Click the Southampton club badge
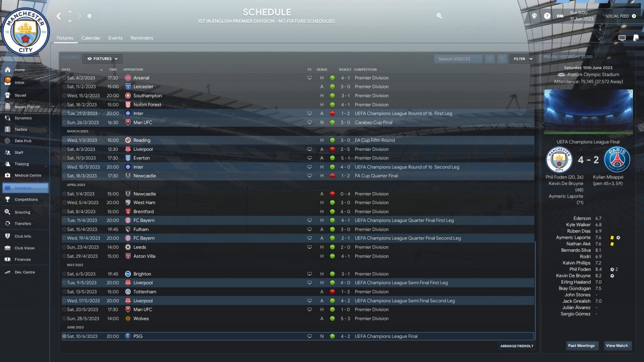This screenshot has width=644, height=362. (x=128, y=96)
